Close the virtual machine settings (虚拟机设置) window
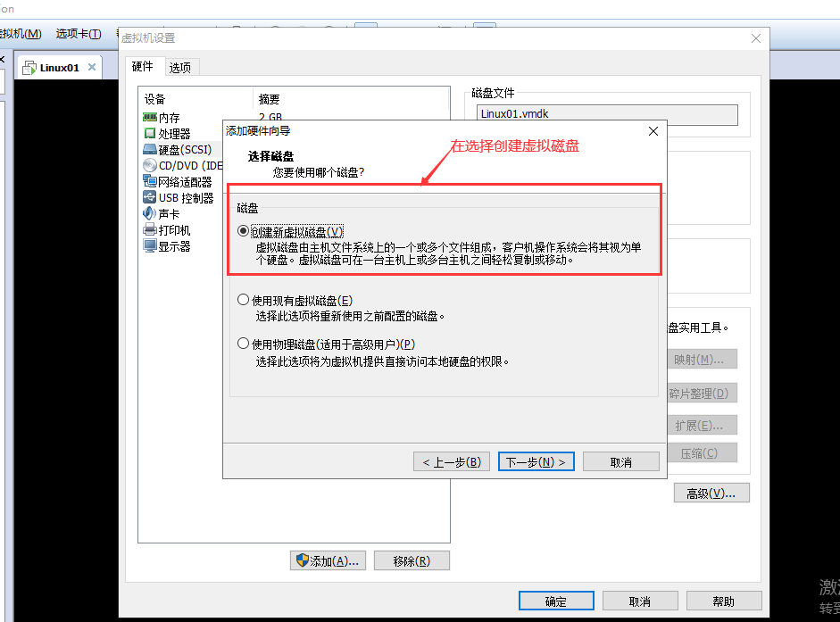Screen dimensions: 840x622 point(756,38)
